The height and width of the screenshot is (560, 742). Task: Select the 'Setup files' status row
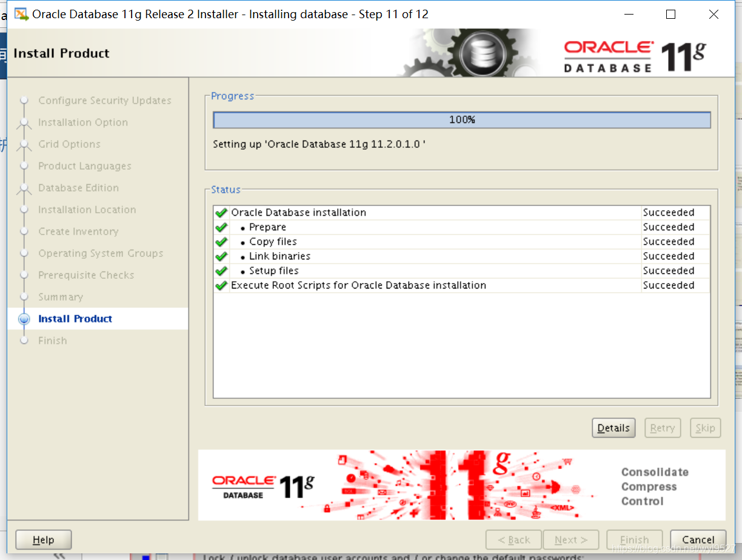[x=461, y=271]
